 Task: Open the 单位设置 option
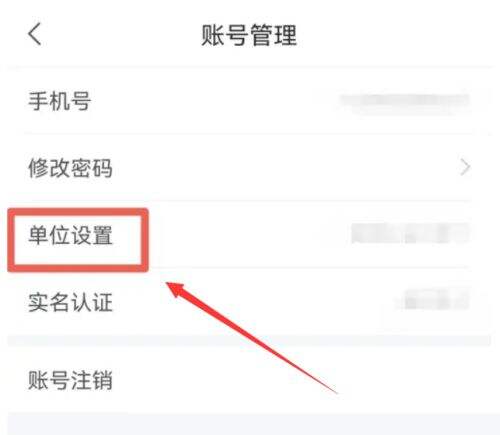[70, 235]
